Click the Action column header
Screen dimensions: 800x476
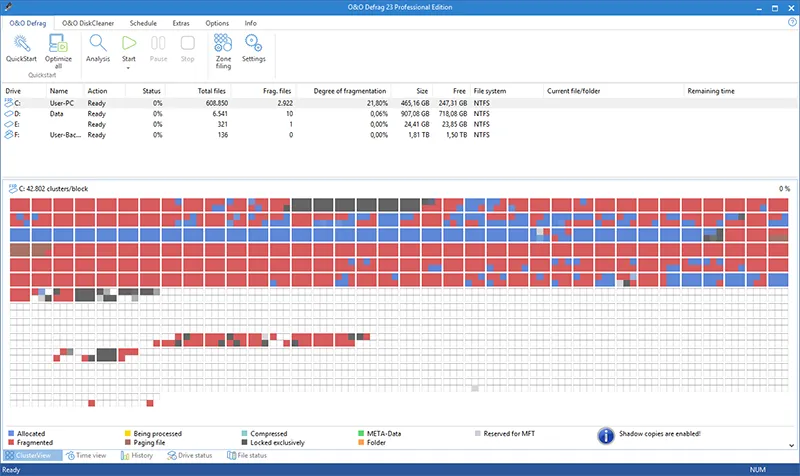(x=97, y=91)
